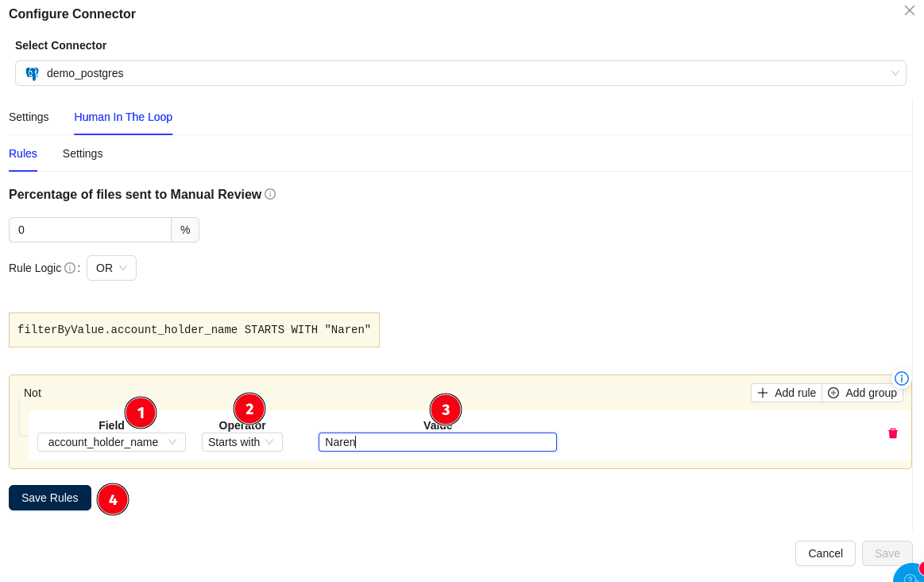The height and width of the screenshot is (582, 924).
Task: Open the Settings sub-tab next to Rules
Action: pyautogui.click(x=83, y=153)
